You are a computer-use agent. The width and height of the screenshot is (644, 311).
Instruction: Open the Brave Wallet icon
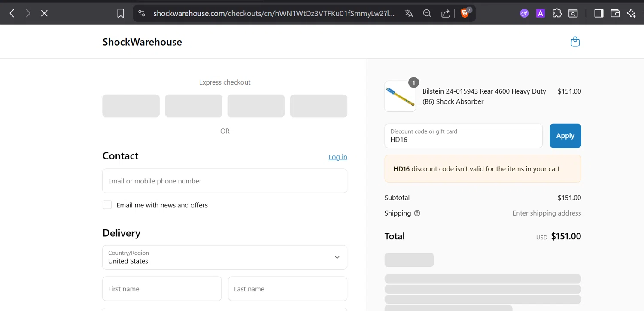(615, 13)
